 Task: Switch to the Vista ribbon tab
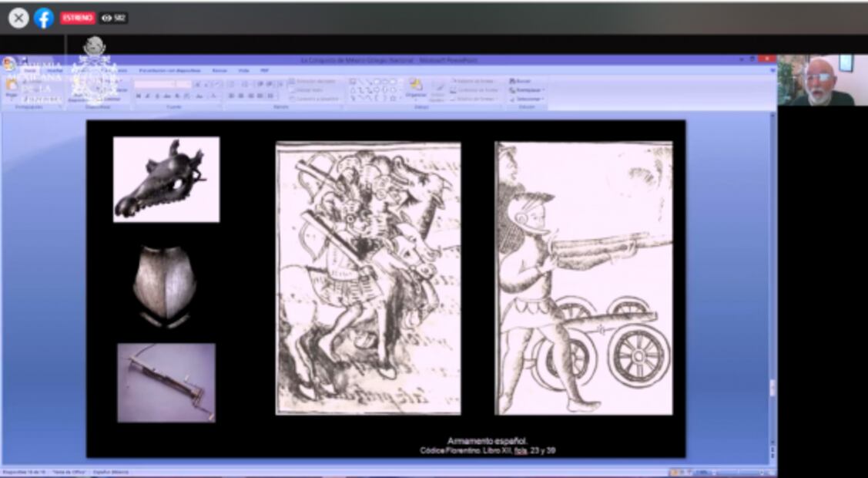point(243,70)
